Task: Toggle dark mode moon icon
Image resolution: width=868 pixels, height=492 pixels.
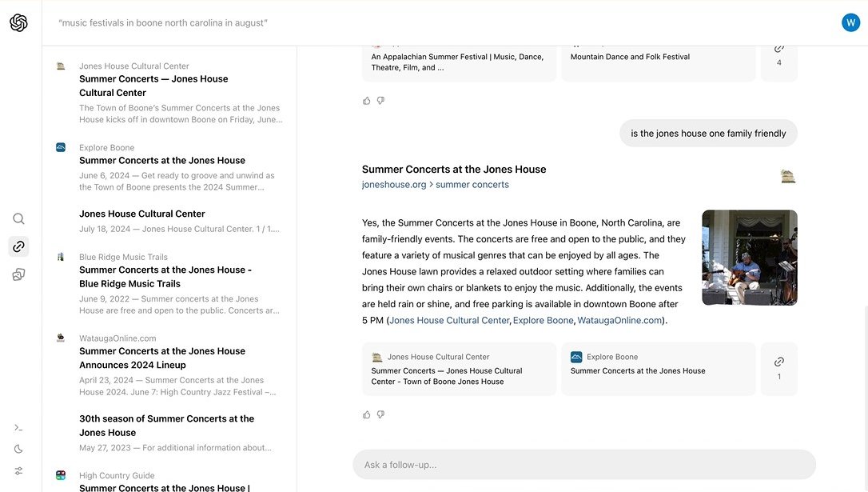Action: pos(18,449)
